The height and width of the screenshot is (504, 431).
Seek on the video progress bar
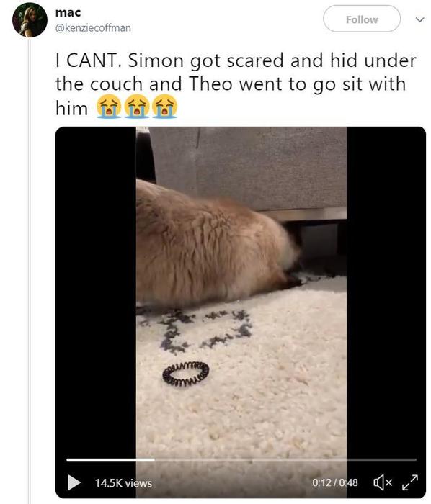(x=241, y=459)
